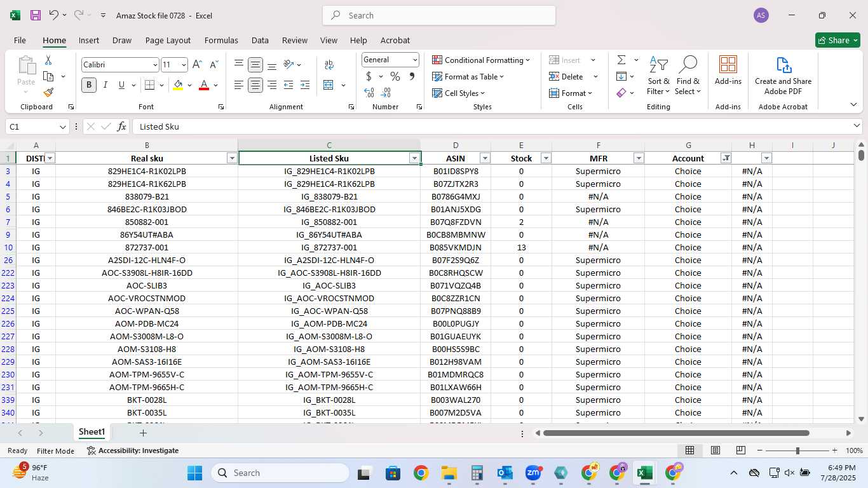This screenshot has width=868, height=488.
Task: Open the font size dropdown
Action: [184, 65]
